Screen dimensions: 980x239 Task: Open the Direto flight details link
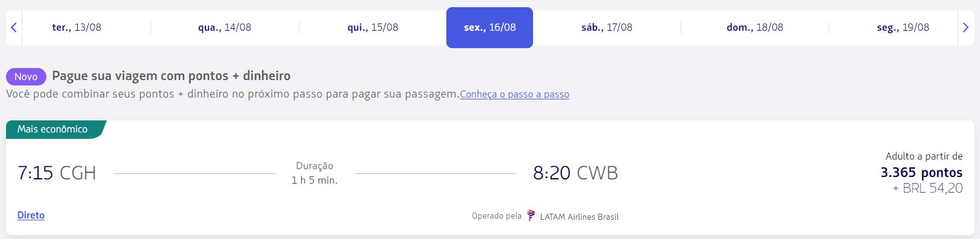tap(31, 215)
